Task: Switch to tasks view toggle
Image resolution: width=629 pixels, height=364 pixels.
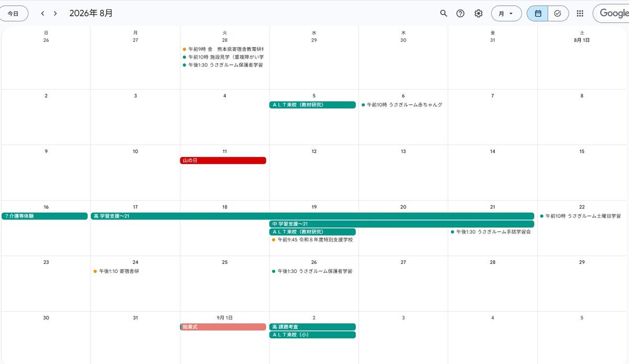Action: point(558,14)
